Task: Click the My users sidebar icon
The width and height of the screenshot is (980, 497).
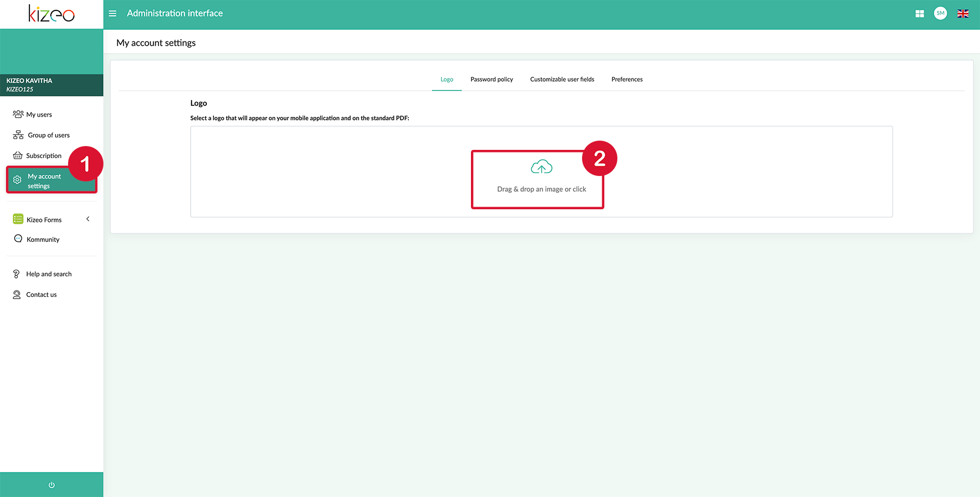Action: tap(17, 114)
